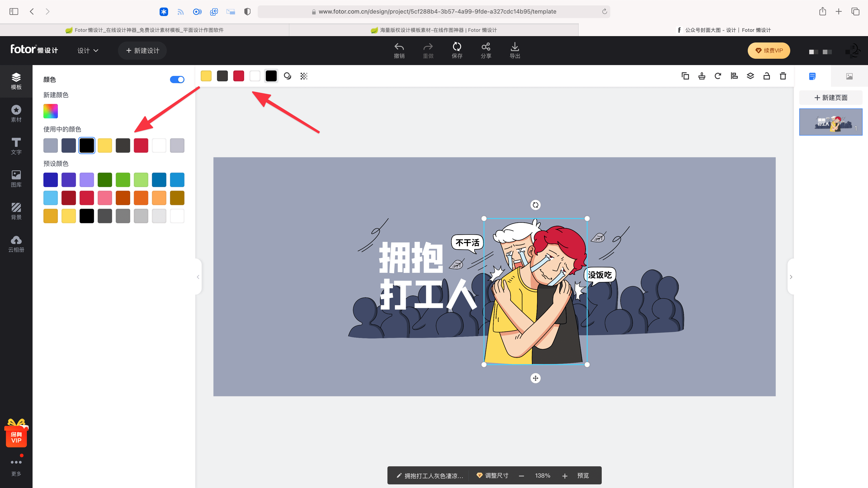Click the 新建设计 button

pyautogui.click(x=142, y=51)
